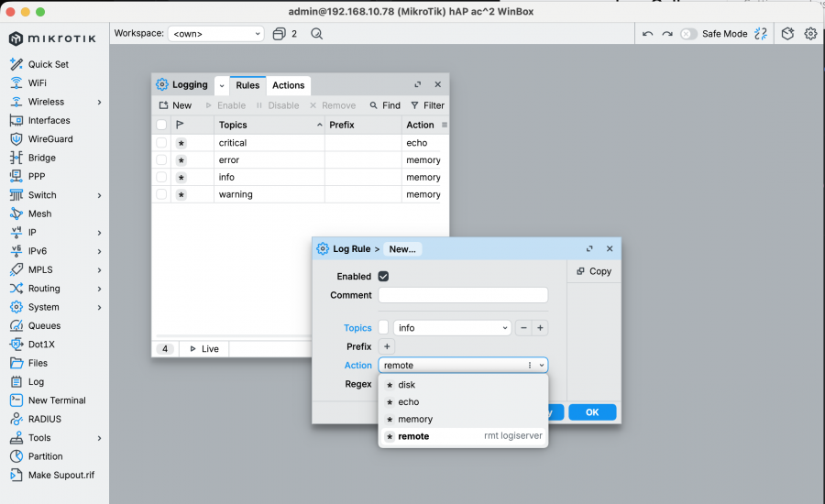This screenshot has height=504, width=825.
Task: Collapse the Action dropdown arrow
Action: (542, 365)
